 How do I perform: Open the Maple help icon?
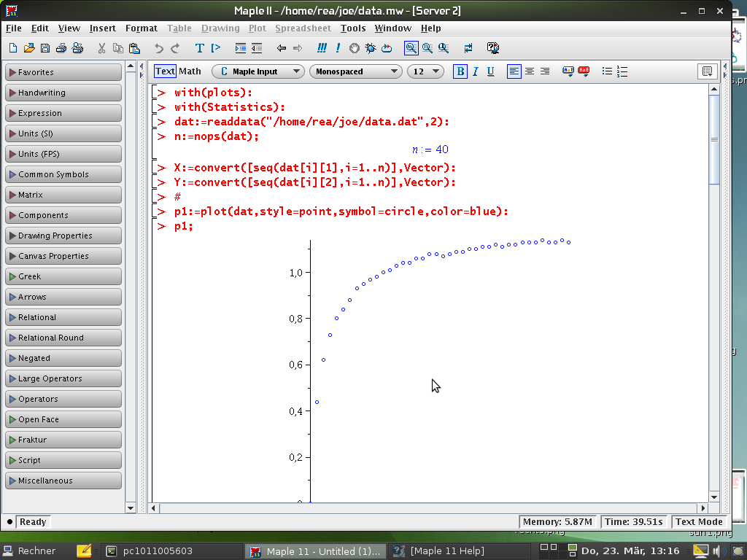[493, 48]
